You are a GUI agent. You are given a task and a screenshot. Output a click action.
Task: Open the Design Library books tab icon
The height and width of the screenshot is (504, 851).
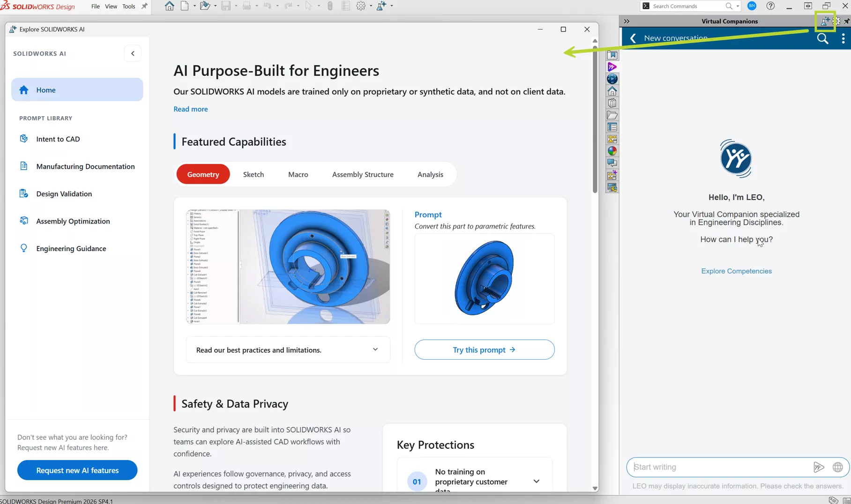pyautogui.click(x=612, y=103)
